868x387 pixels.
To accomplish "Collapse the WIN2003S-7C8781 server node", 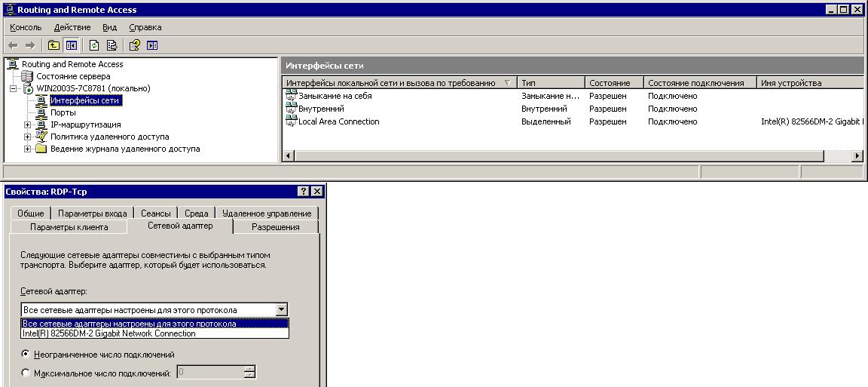I will point(14,89).
